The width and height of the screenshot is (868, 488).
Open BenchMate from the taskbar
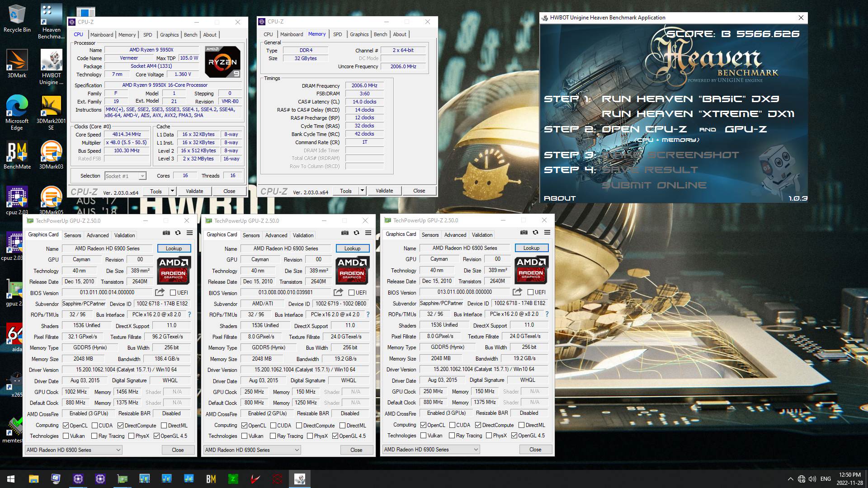[x=211, y=479]
